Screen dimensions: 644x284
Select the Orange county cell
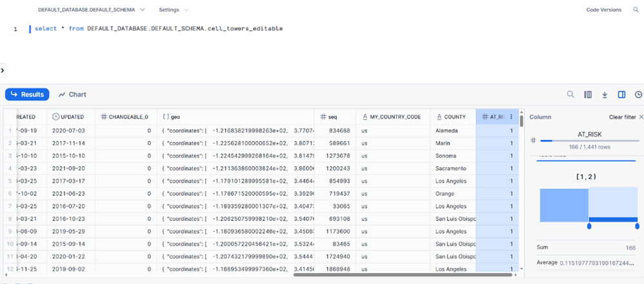coord(453,194)
